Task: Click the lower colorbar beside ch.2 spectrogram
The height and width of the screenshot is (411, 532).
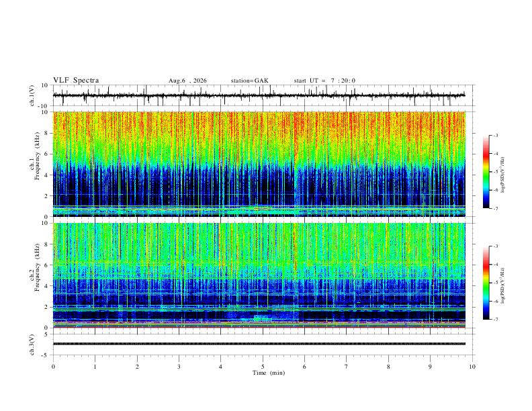Action: click(x=486, y=283)
